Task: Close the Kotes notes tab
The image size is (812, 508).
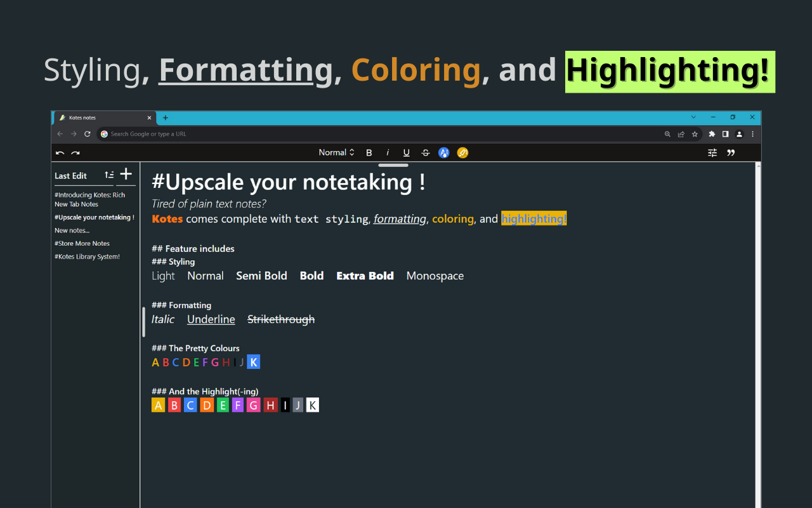Action: pyautogui.click(x=150, y=117)
